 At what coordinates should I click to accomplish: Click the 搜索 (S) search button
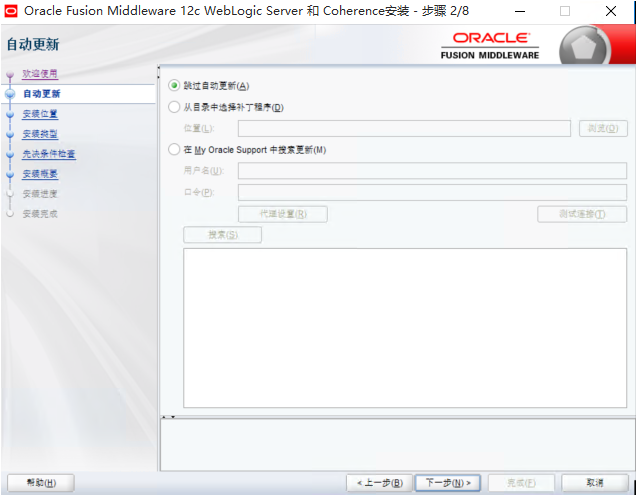tap(223, 235)
